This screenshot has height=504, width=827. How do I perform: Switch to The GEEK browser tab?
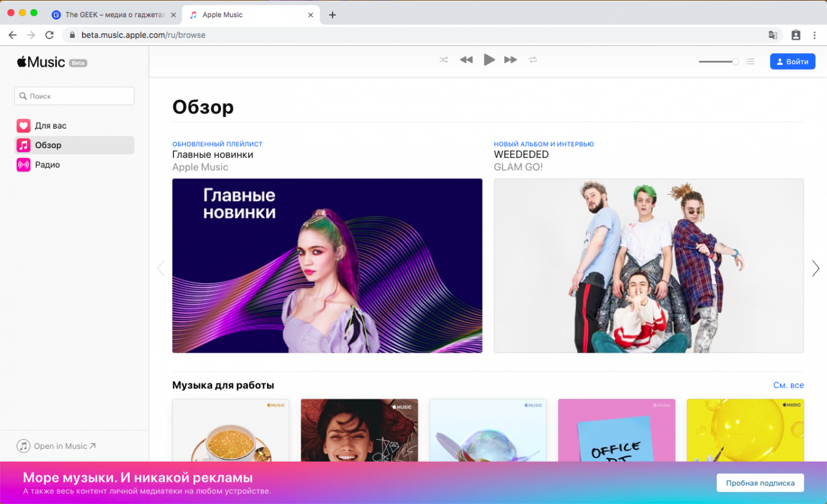[x=114, y=15]
